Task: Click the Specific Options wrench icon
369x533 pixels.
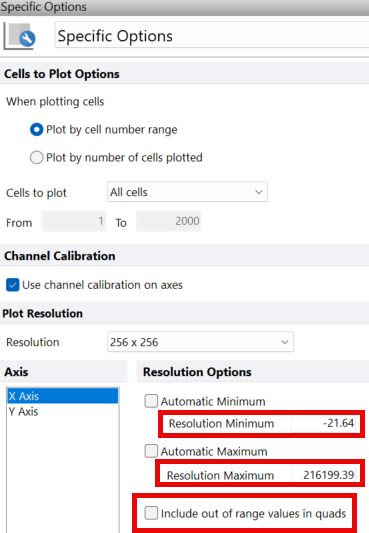Action: click(20, 36)
